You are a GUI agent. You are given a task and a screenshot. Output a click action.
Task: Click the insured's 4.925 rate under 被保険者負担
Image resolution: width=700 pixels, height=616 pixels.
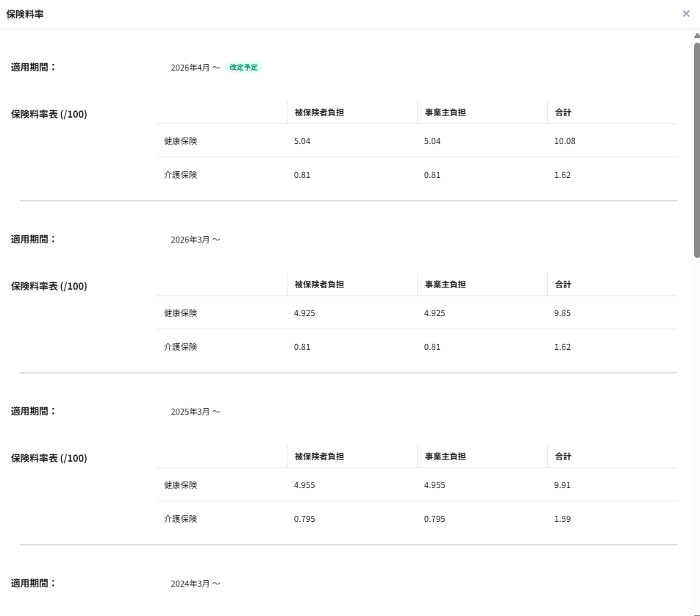click(x=304, y=313)
